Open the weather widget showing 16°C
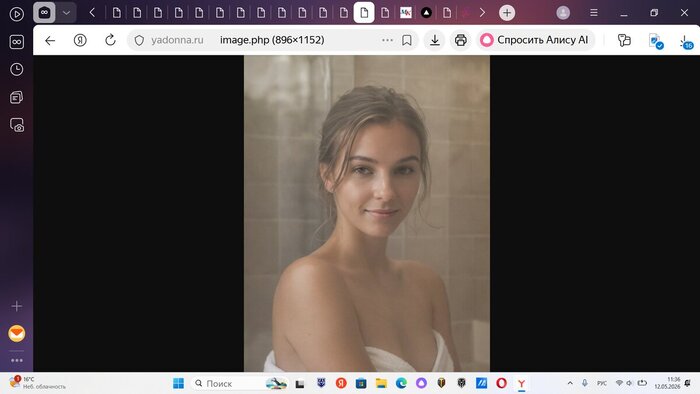The image size is (700, 394). click(x=38, y=383)
